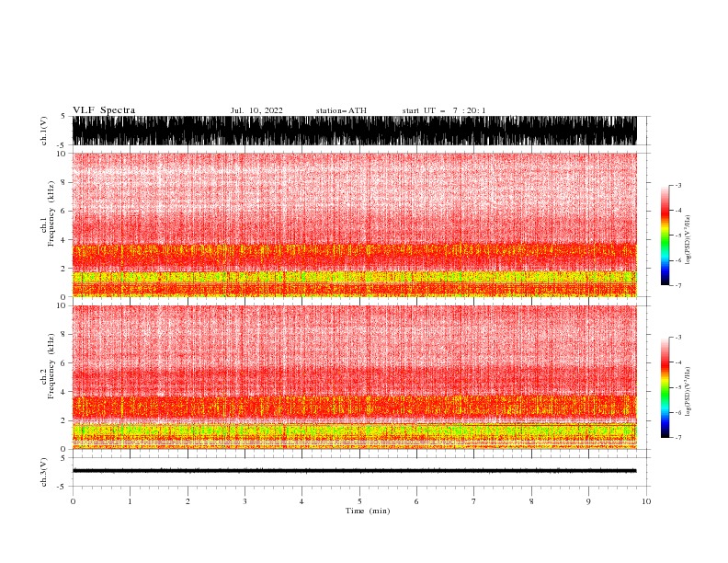Screen dimensions: 728x563
Task: Click the ch.2 PSD color scale bar
Action: click(665, 387)
